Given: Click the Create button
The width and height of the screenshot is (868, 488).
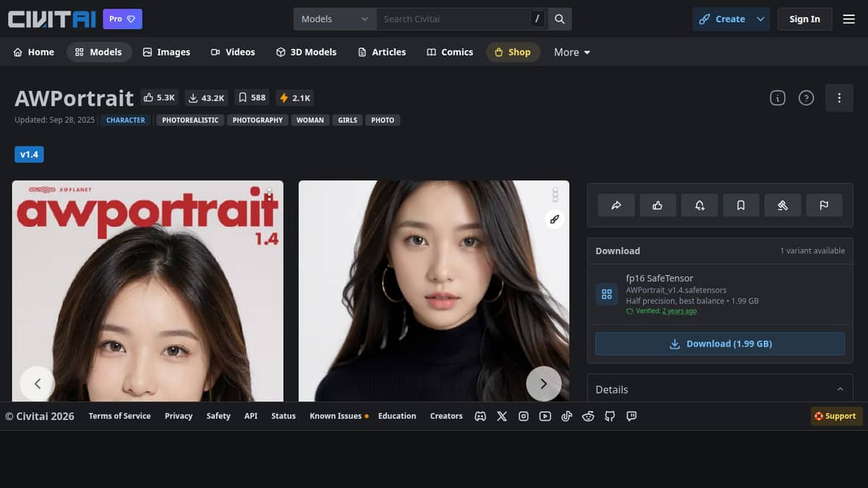Looking at the screenshot, I should tap(722, 19).
